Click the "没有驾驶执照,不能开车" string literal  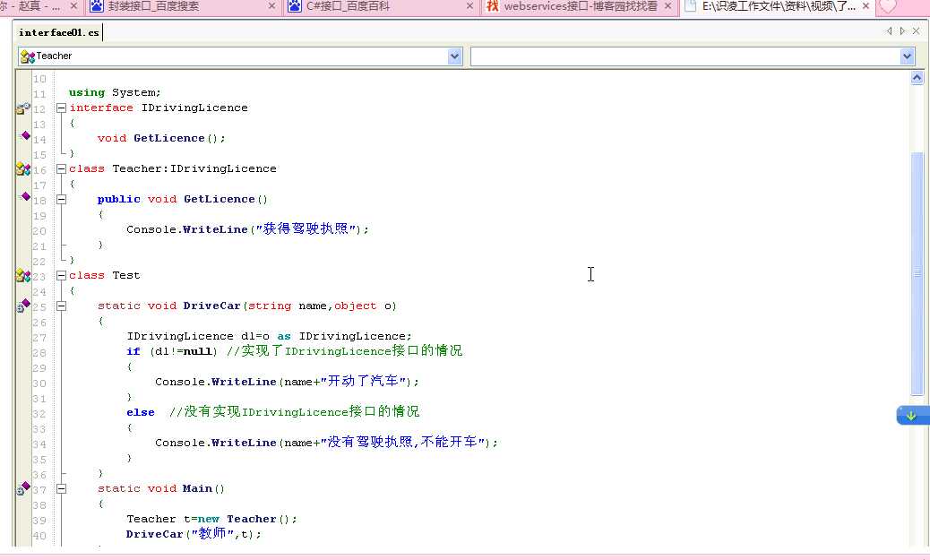pos(403,442)
